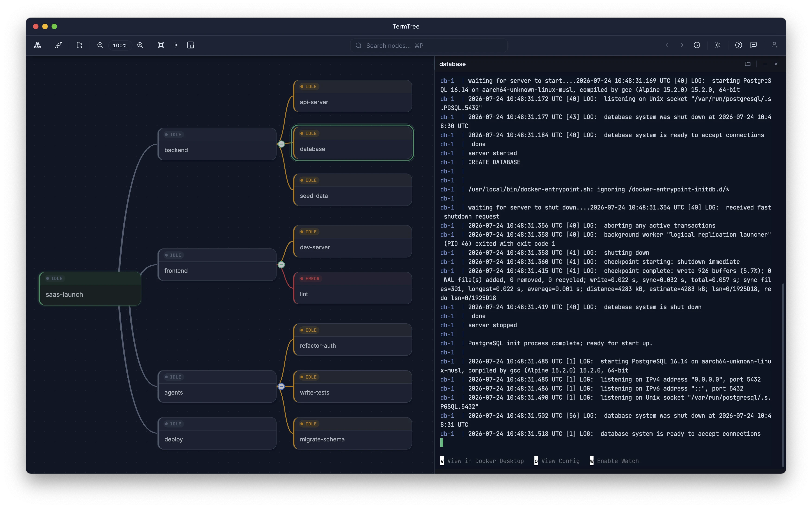This screenshot has width=812, height=508.
Task: Center on selected node crosshair icon
Action: tap(176, 45)
